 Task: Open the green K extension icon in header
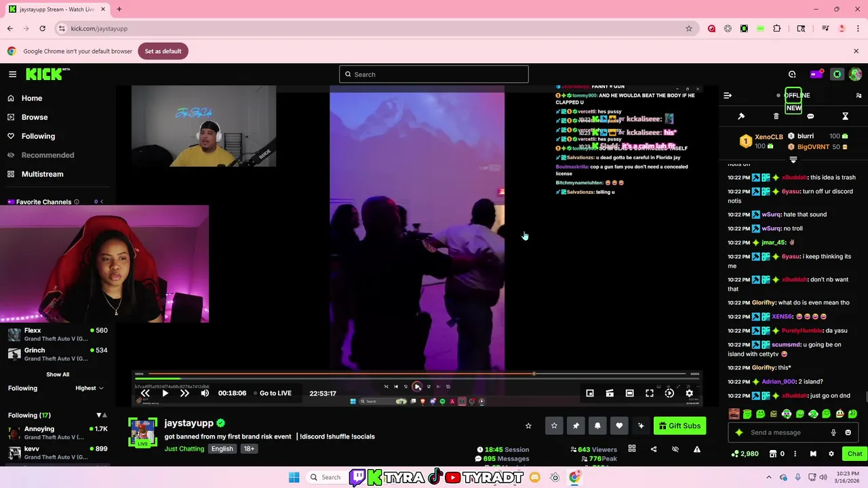[837, 74]
